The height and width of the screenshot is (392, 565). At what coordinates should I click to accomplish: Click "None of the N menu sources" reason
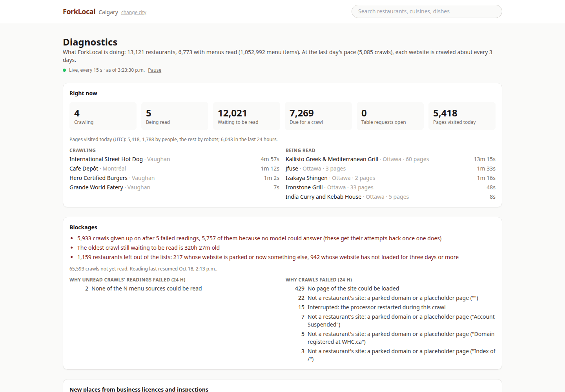pos(146,289)
